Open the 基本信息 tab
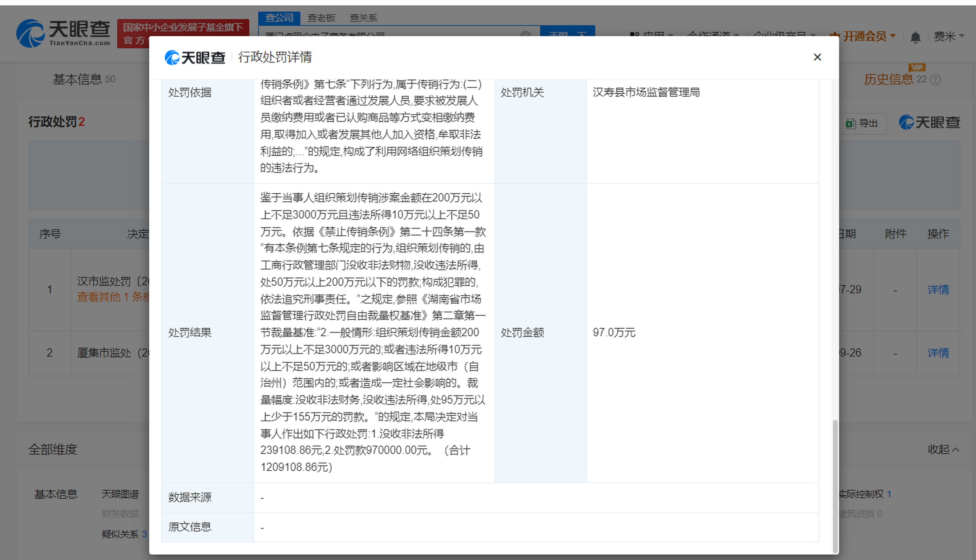 click(78, 79)
